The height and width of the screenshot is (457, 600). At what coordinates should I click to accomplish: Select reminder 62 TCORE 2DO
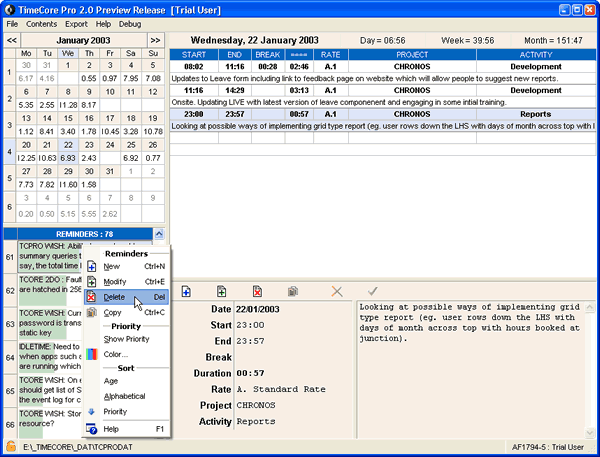pyautogui.click(x=50, y=290)
